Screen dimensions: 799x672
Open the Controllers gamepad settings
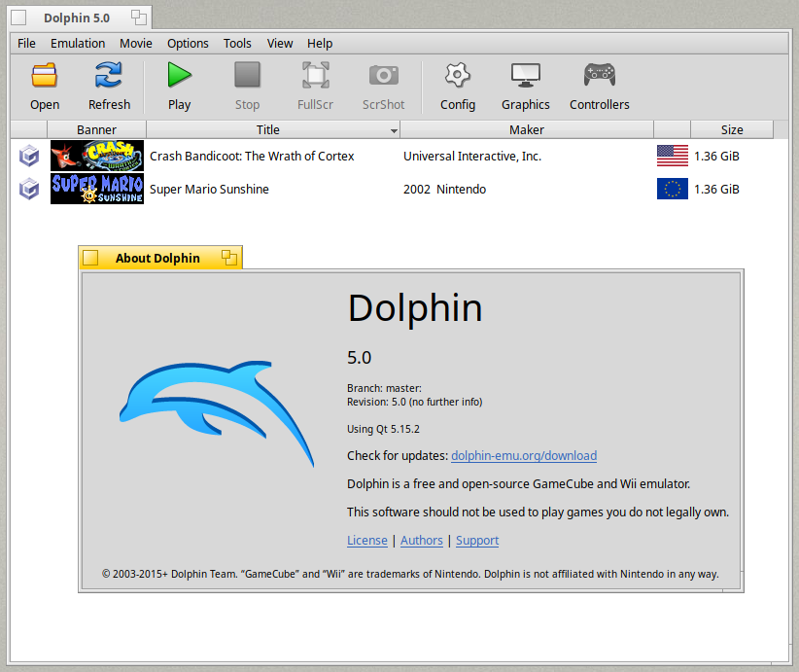tap(599, 75)
